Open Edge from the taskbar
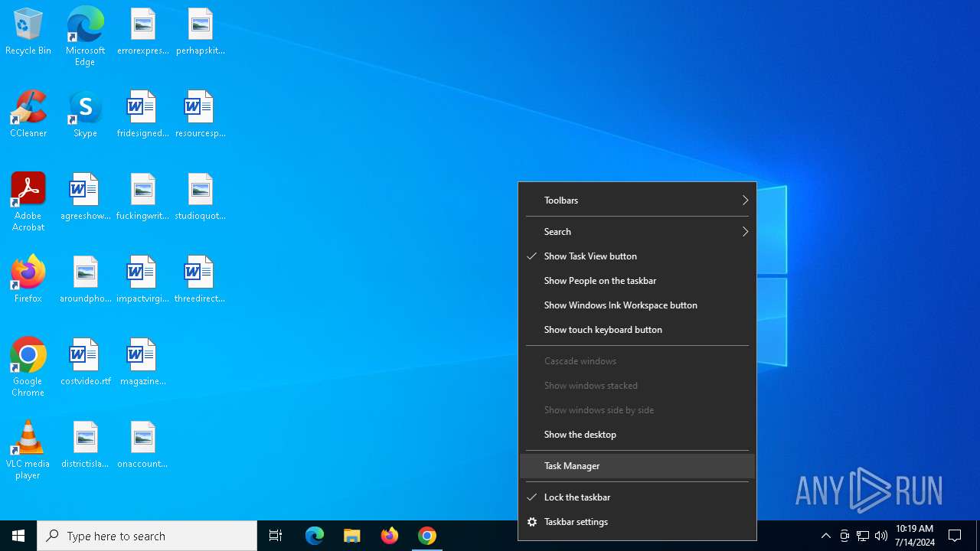This screenshot has width=980, height=551. [315, 536]
